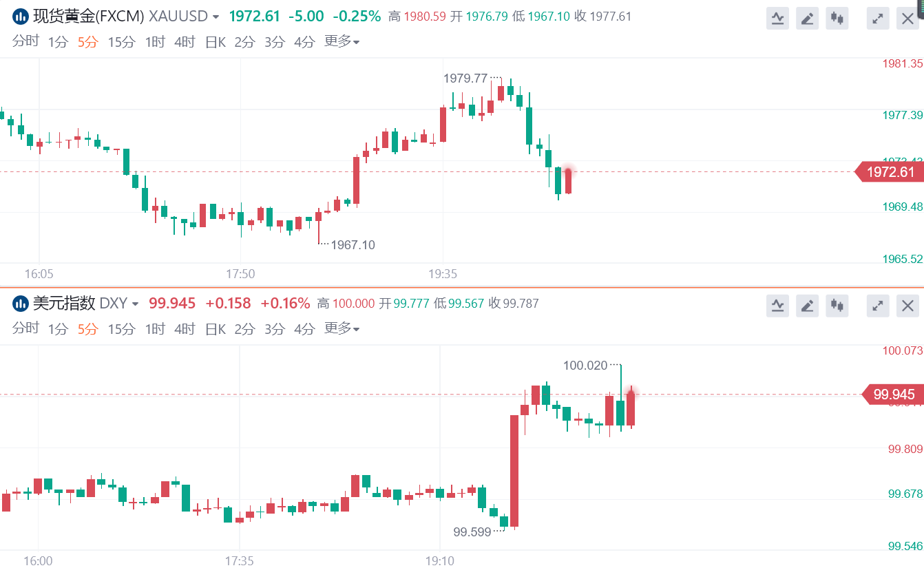The width and height of the screenshot is (924, 568).
Task: Select the drawing pencil on gold chart
Action: tap(807, 19)
